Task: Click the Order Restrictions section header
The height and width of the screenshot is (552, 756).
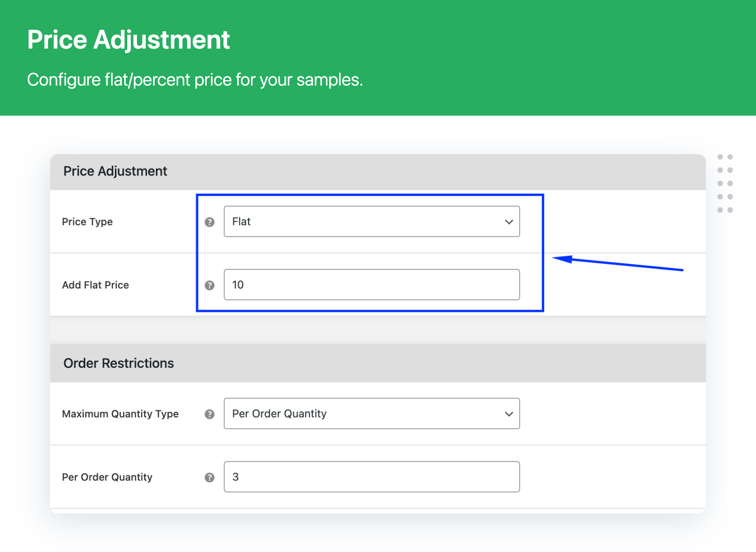Action: point(378,363)
